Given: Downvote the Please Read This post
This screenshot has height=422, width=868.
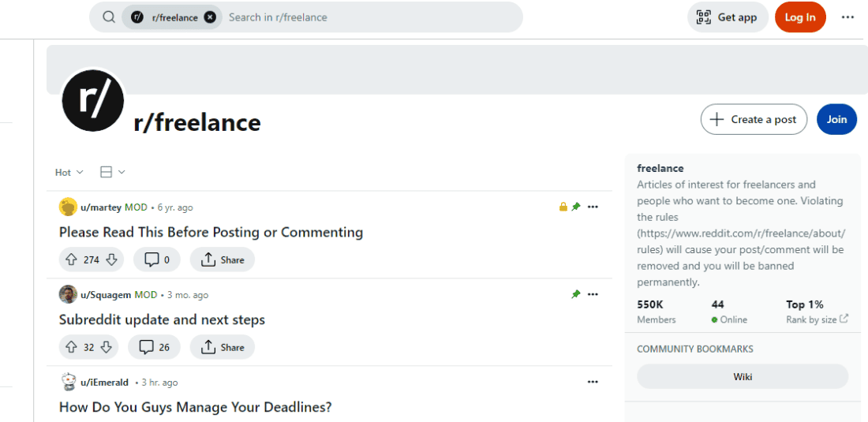Looking at the screenshot, I should pos(112,260).
